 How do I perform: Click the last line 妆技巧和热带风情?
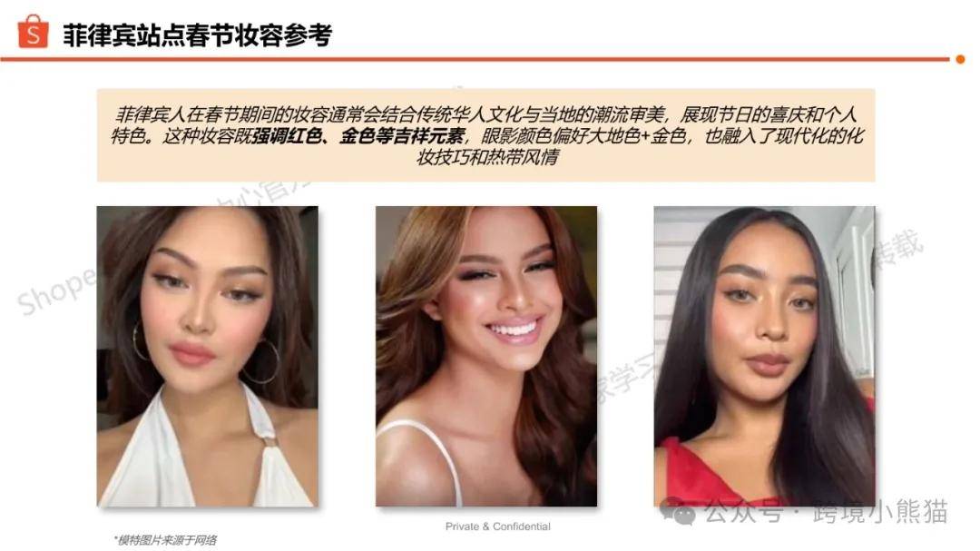point(487,157)
